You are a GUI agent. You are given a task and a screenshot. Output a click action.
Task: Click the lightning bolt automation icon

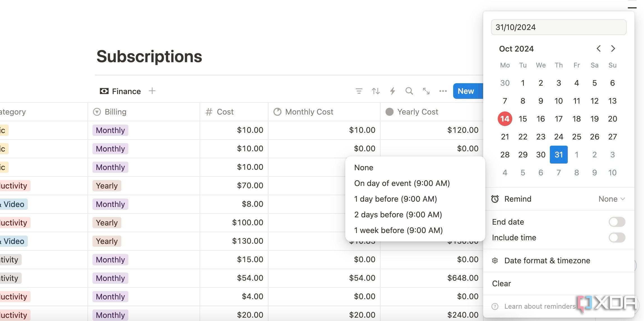click(392, 91)
